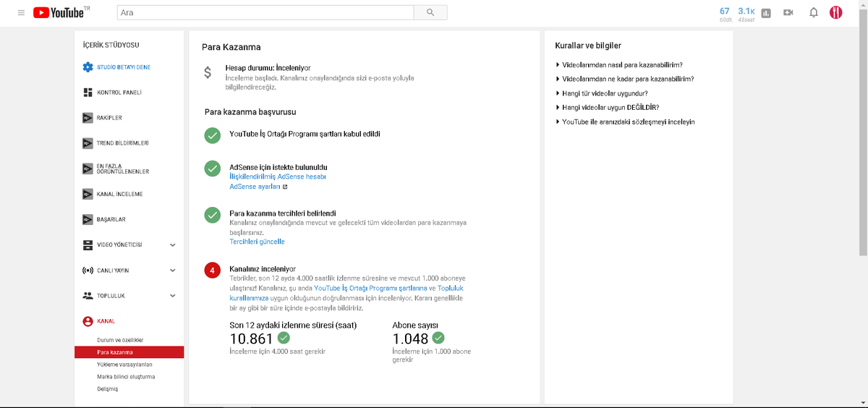The height and width of the screenshot is (408, 868).
Task: Click the Studio Beta gear icon
Action: tap(88, 67)
